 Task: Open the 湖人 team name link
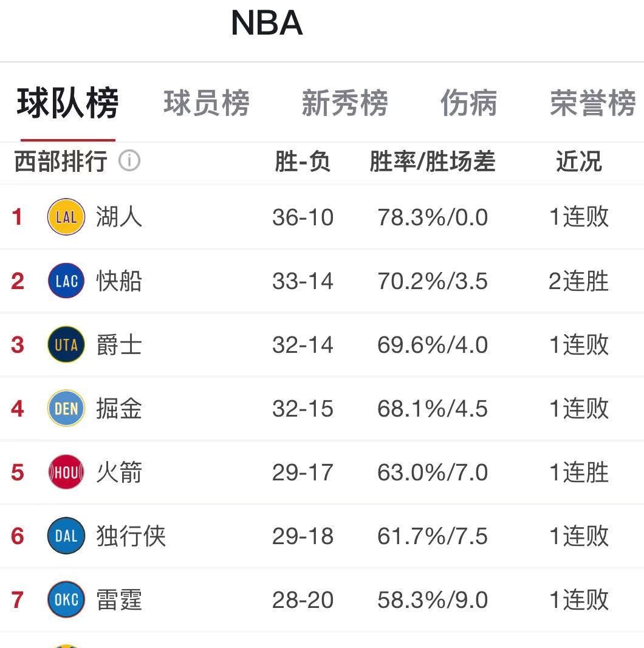119,217
